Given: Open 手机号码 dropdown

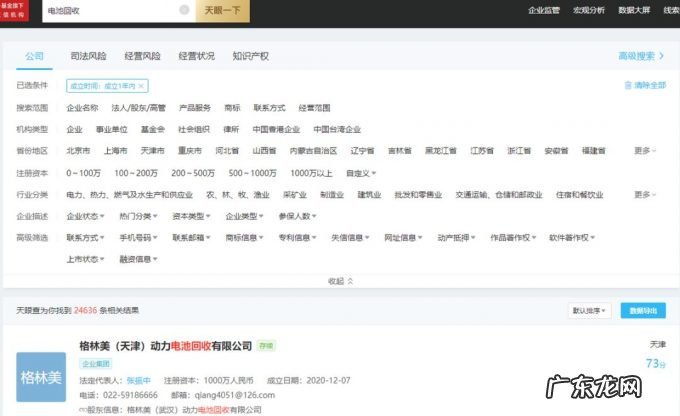Looking at the screenshot, I should (138, 237).
